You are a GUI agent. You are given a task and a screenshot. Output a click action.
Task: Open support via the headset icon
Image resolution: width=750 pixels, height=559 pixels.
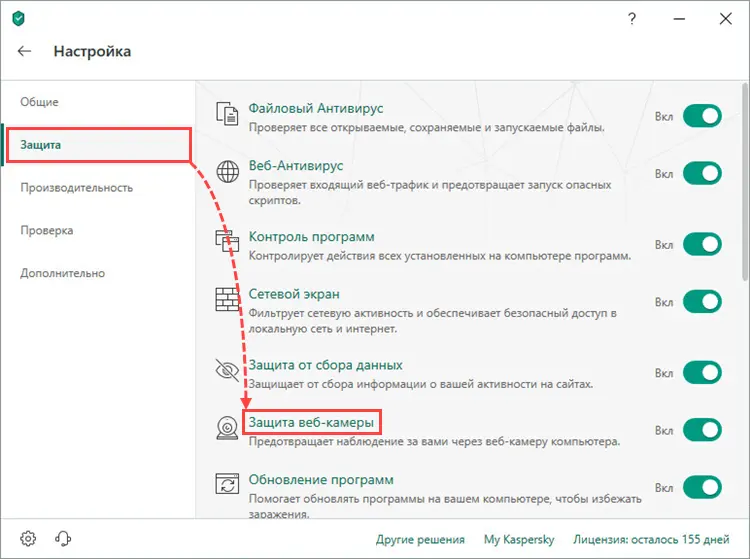pos(61,539)
